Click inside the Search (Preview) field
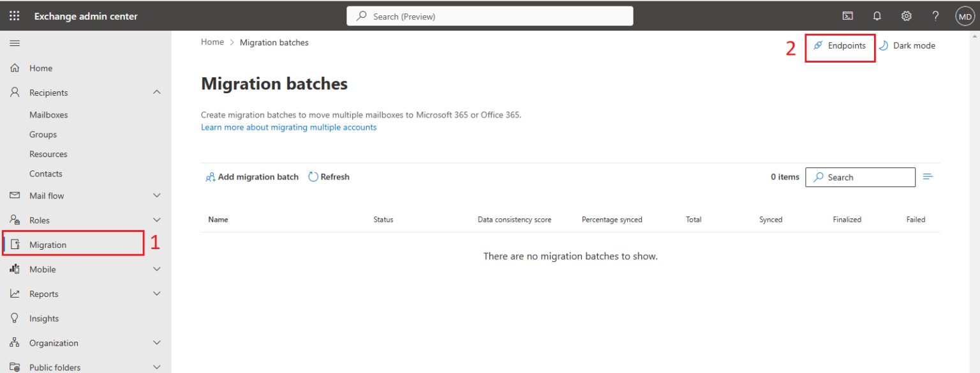980x373 pixels. tap(489, 15)
